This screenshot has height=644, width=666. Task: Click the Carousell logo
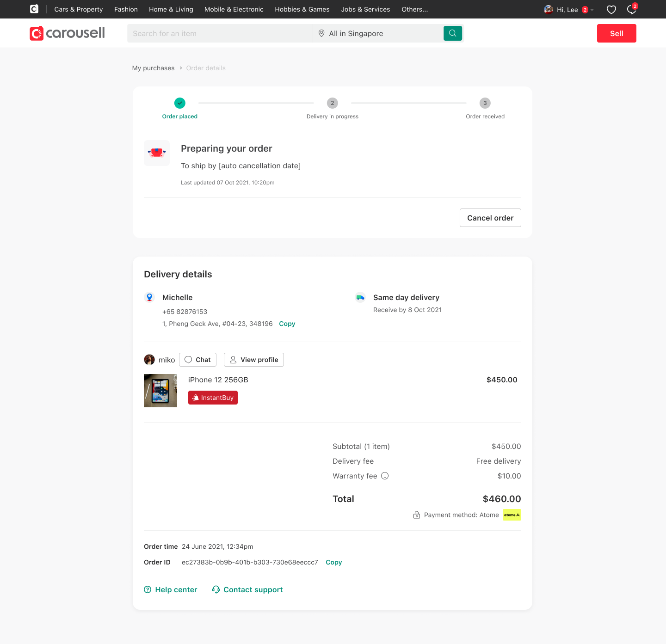click(67, 33)
